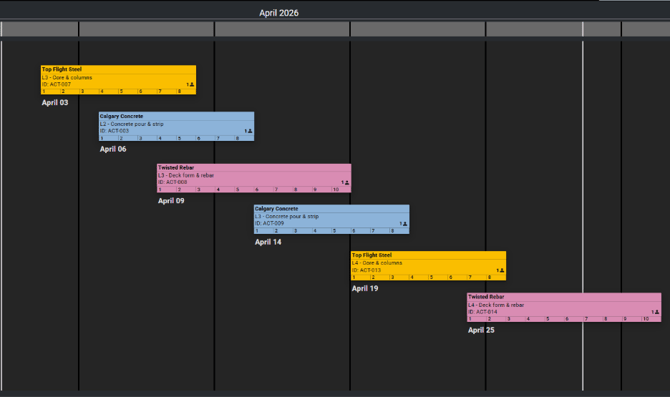Select the April 2026 month header
Image resolution: width=670 pixels, height=397 pixels.
coord(279,13)
